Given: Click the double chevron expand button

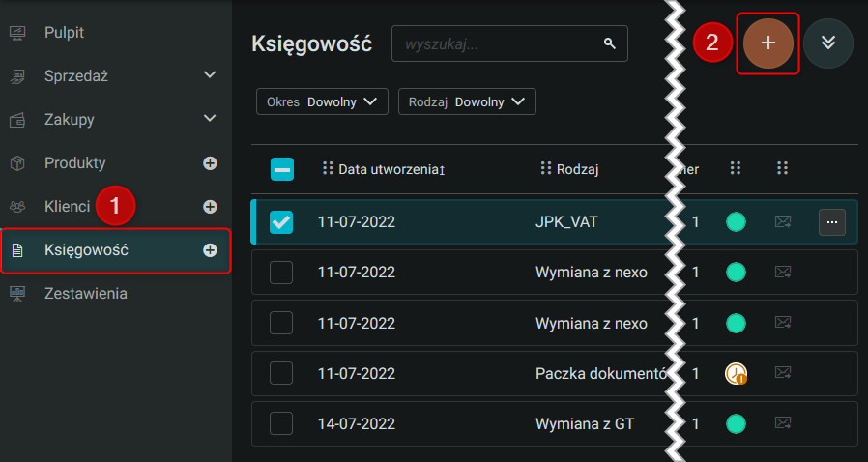Looking at the screenshot, I should (x=827, y=43).
